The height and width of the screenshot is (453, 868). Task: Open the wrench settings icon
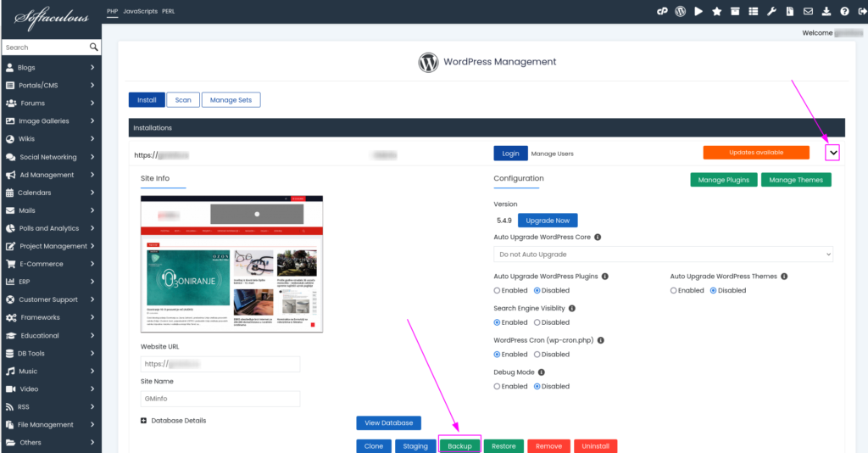pyautogui.click(x=771, y=11)
